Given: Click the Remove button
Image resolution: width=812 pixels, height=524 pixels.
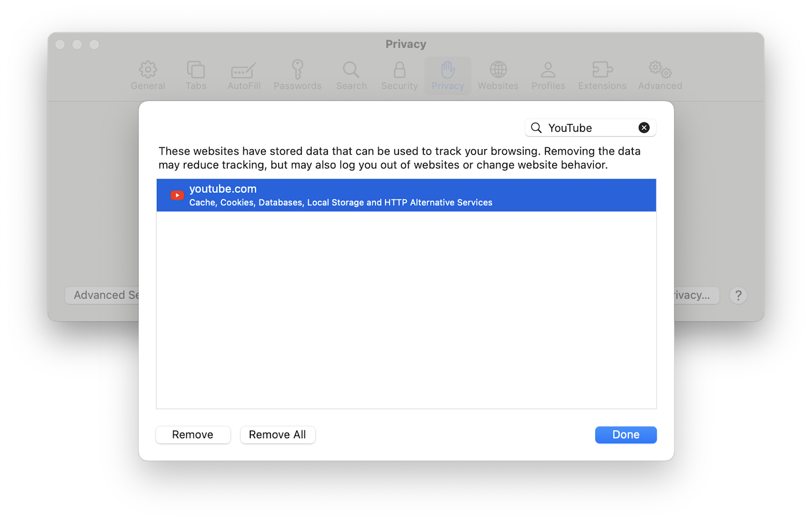Looking at the screenshot, I should click(193, 435).
